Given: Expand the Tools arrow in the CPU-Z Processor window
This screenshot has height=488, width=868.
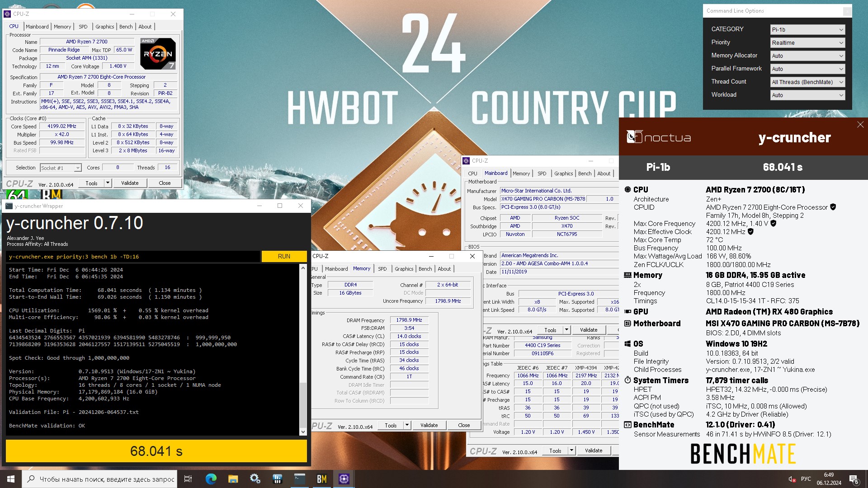Looking at the screenshot, I should click(x=108, y=183).
